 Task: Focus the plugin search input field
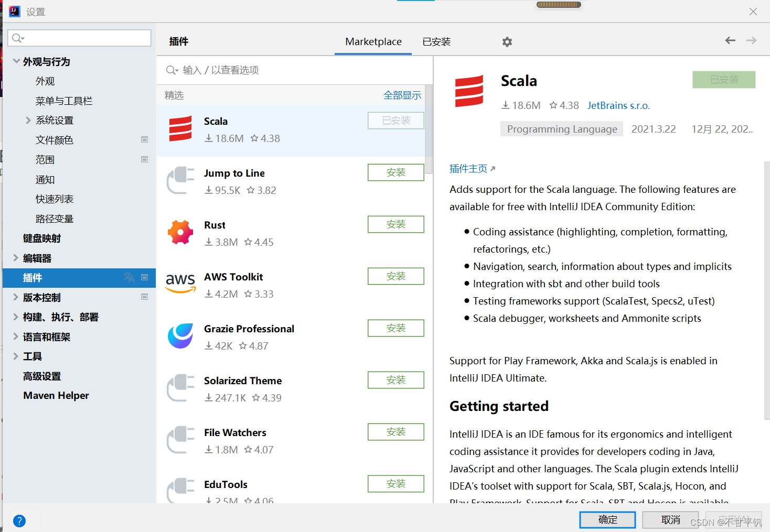coord(294,70)
